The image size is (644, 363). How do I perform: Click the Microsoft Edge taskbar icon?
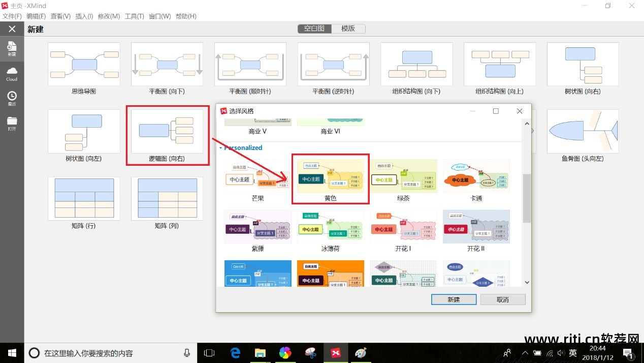(235, 352)
